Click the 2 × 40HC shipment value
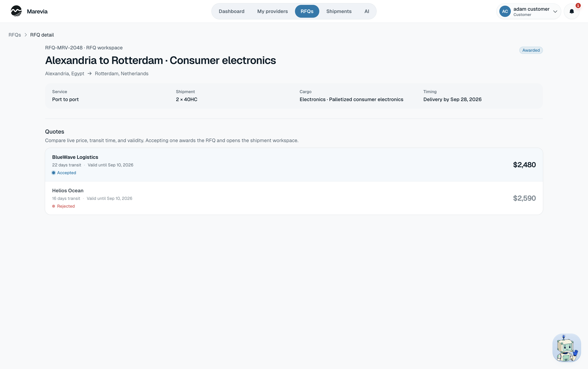 (x=186, y=99)
